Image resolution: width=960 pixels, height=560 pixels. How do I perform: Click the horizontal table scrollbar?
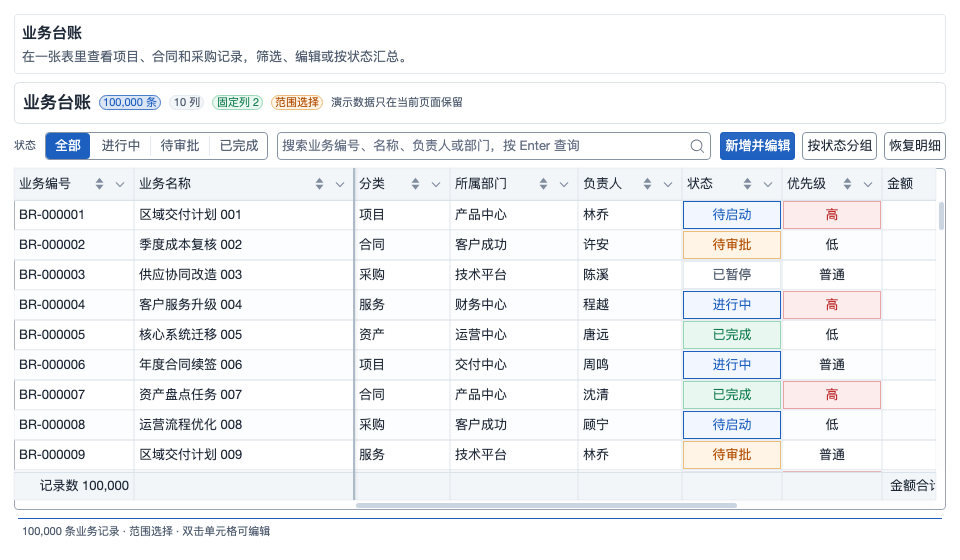546,506
